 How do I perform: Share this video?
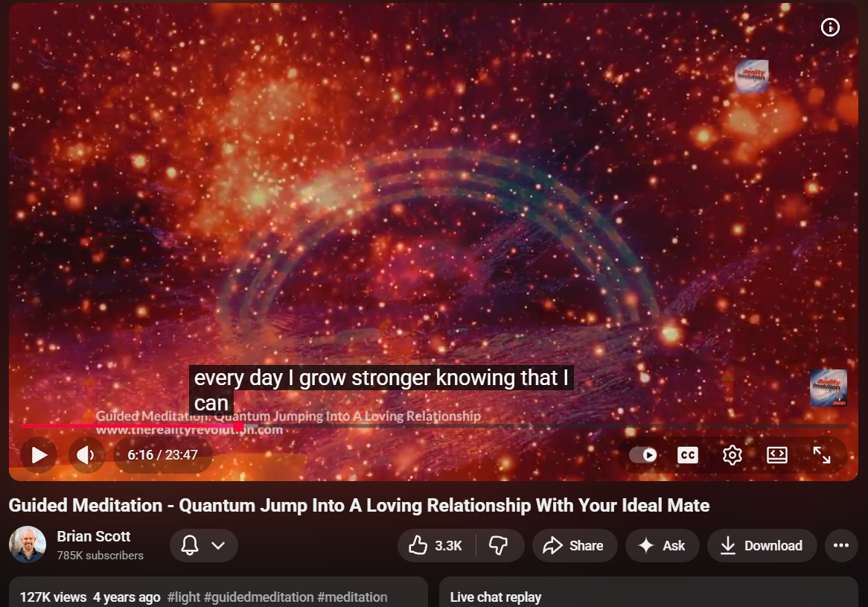point(573,546)
